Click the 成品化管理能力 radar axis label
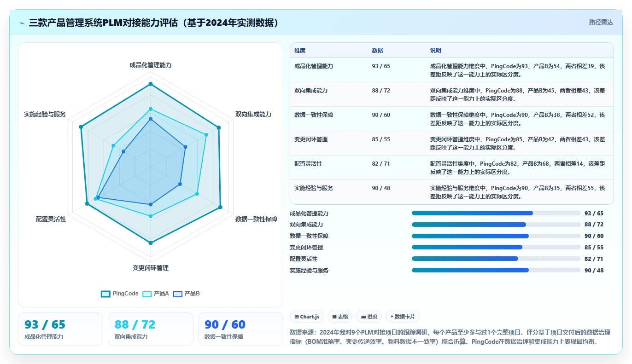 tap(151, 65)
